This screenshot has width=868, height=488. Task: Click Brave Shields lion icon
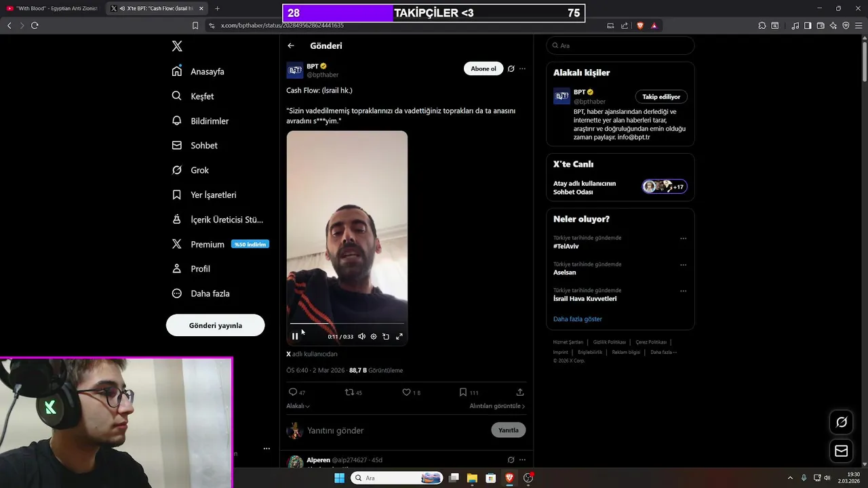(640, 26)
